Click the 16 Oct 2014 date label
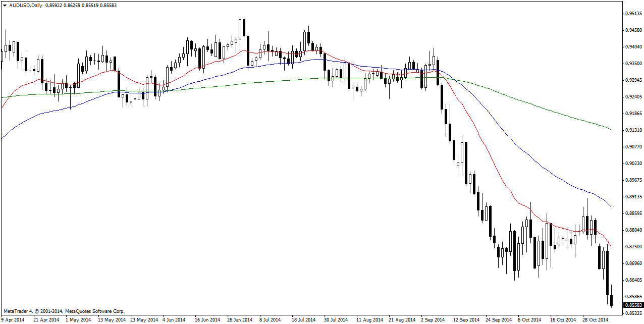 pyautogui.click(x=563, y=320)
